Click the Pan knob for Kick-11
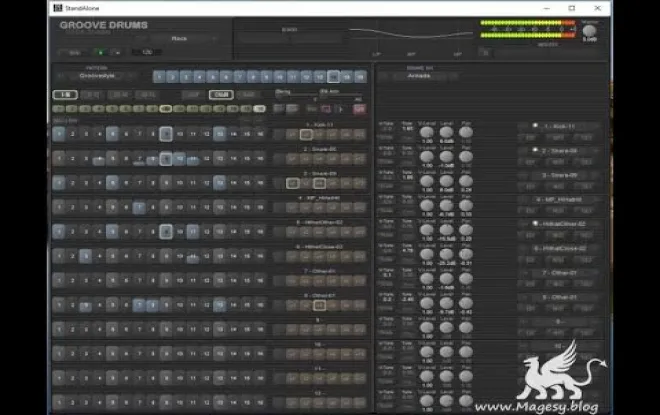The image size is (660, 415). [466, 132]
